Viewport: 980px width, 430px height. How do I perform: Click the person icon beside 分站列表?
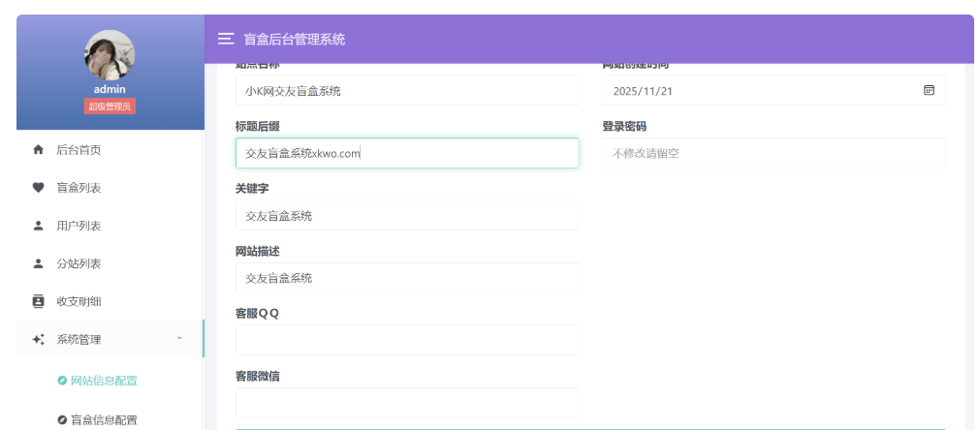tap(39, 263)
